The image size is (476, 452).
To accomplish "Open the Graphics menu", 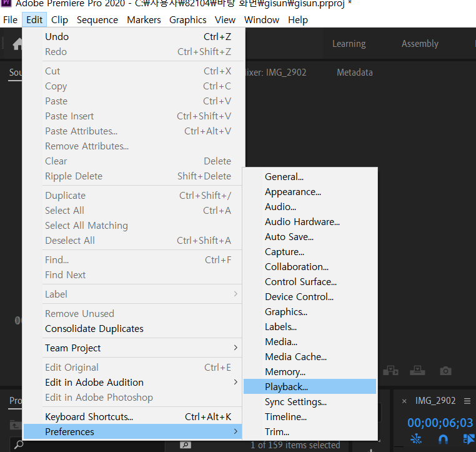I will [x=188, y=20].
